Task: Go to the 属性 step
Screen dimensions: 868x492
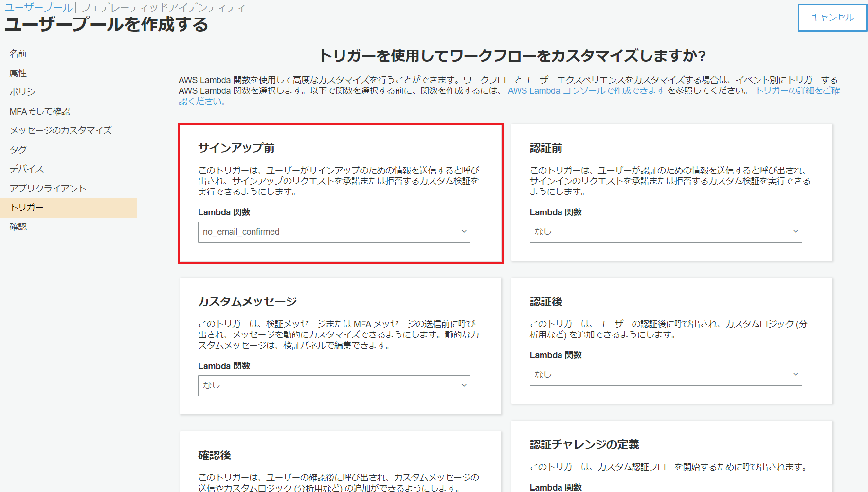Action: point(18,73)
